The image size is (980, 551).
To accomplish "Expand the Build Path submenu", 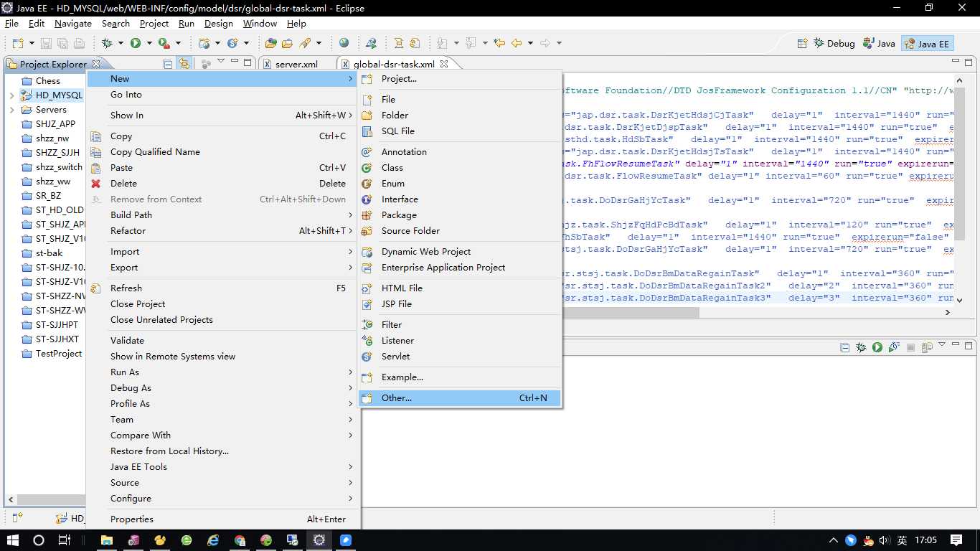I will click(x=222, y=215).
